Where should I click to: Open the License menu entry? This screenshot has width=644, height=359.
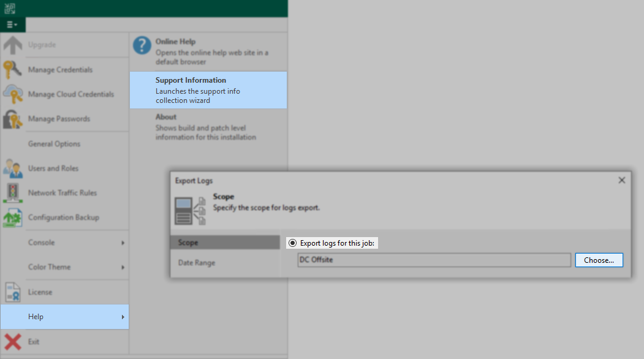click(64, 292)
